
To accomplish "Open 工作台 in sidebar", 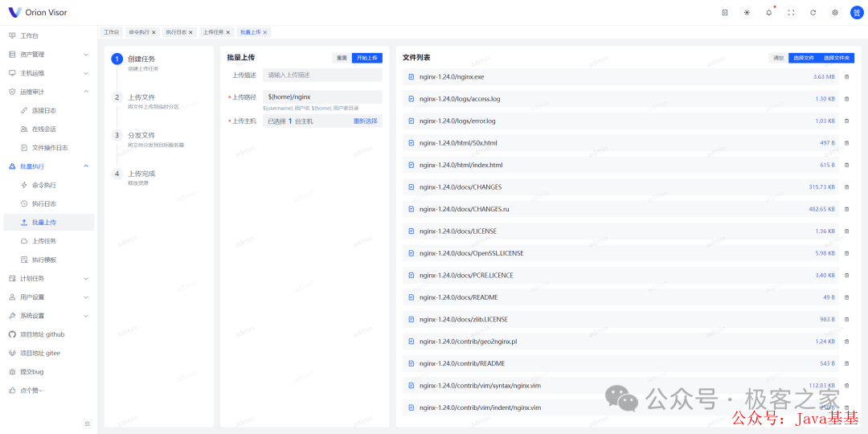I will tap(49, 36).
